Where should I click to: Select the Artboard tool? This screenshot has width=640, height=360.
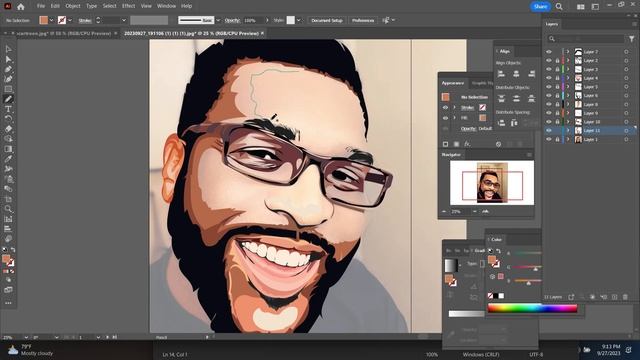pyautogui.click(x=8, y=199)
